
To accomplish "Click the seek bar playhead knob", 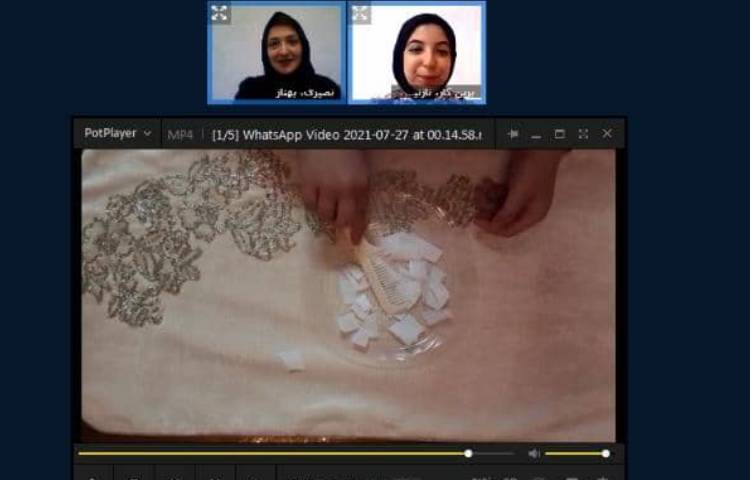I will click(x=468, y=453).
